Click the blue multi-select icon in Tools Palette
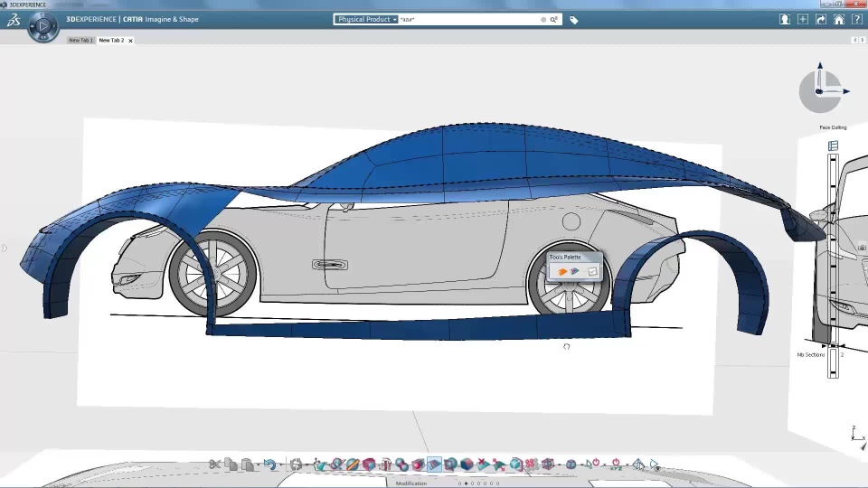This screenshot has width=868, height=488. 576,271
